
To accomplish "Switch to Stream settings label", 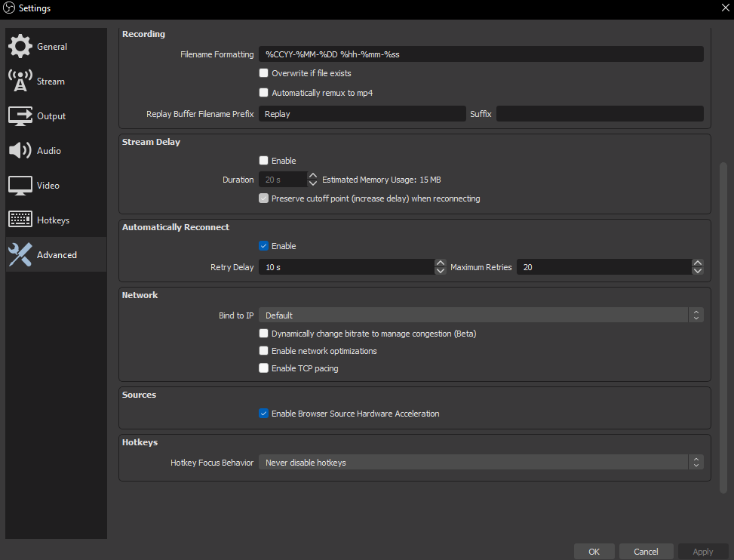I will click(x=51, y=82).
